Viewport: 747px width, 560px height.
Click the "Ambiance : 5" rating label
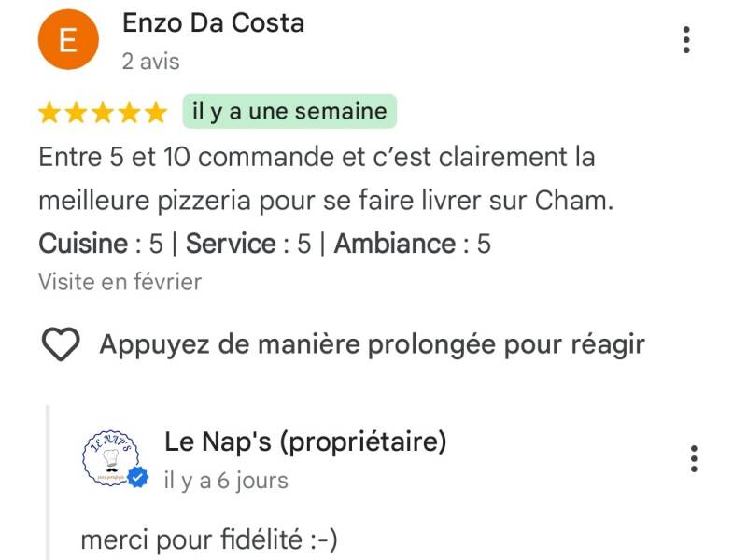point(412,245)
